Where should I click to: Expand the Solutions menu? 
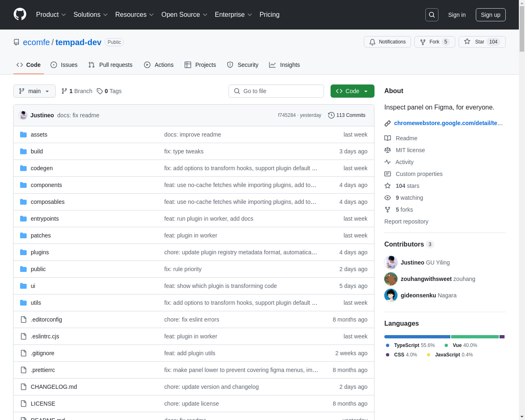(91, 15)
